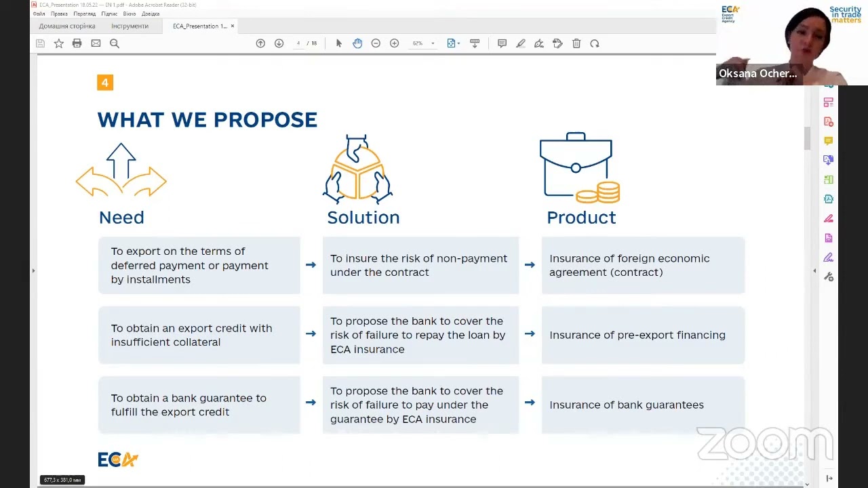This screenshot has width=868, height=488.
Task: Zoom in with the plus button
Action: 394,43
